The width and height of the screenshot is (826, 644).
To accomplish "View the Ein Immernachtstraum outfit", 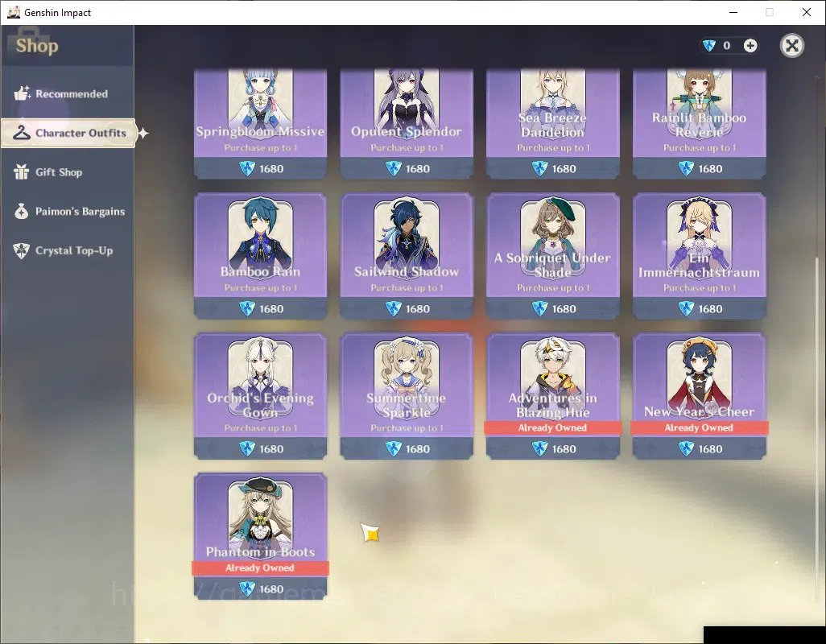I will [699, 256].
